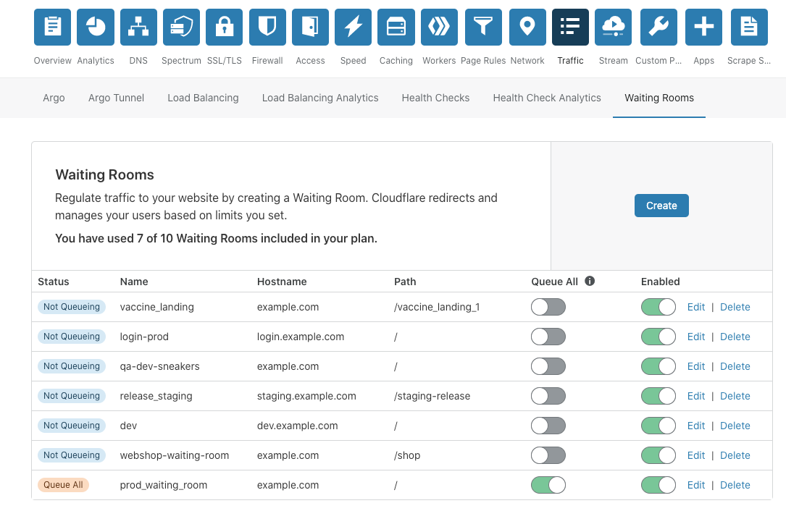Viewport: 786px width, 532px height.
Task: Open the Apps plus icon
Action: 704,27
